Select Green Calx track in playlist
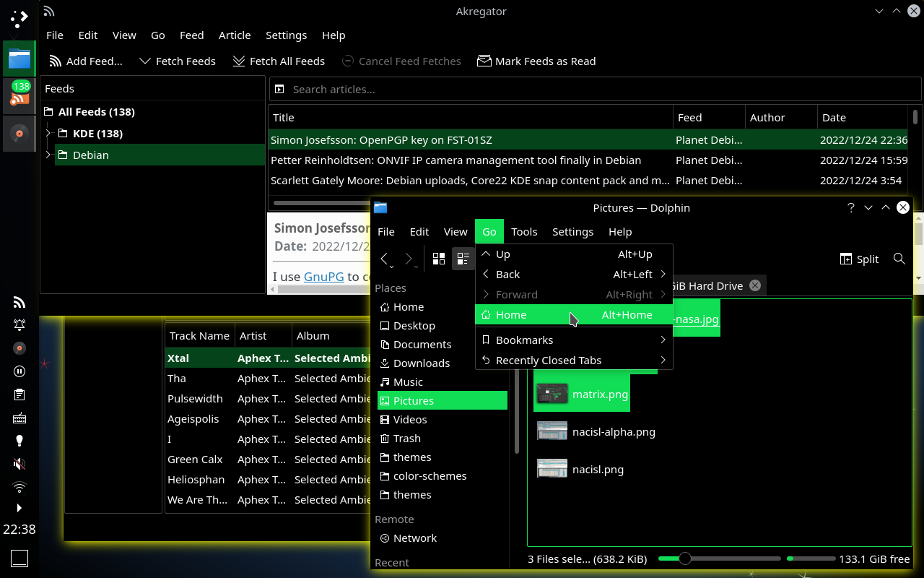The width and height of the screenshot is (924, 578). tap(269, 460)
